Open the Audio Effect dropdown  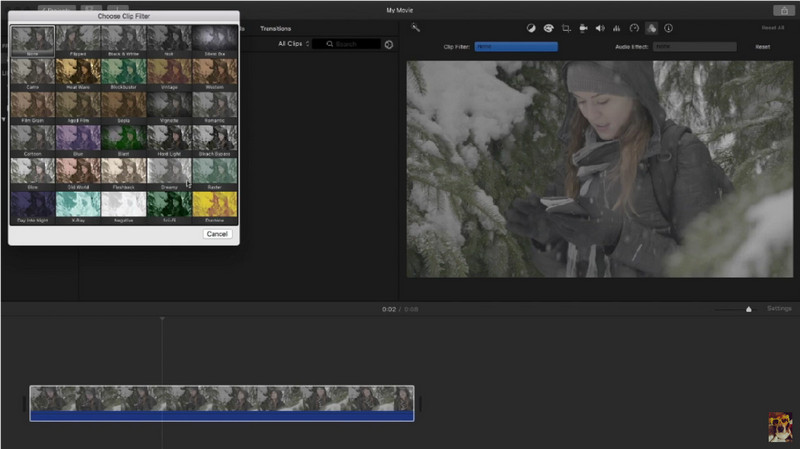click(694, 46)
